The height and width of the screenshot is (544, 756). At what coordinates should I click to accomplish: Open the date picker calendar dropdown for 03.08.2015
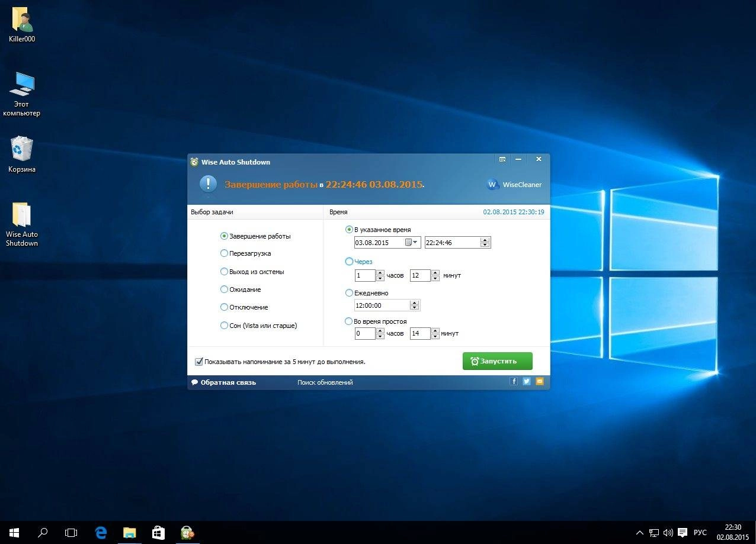[x=412, y=242]
